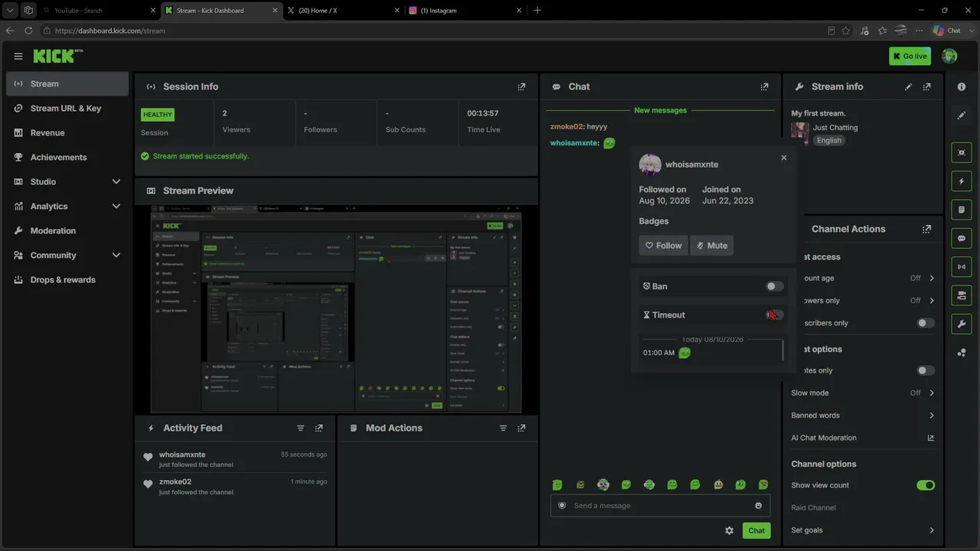Open a new browser tab
980x551 pixels.
click(537, 11)
